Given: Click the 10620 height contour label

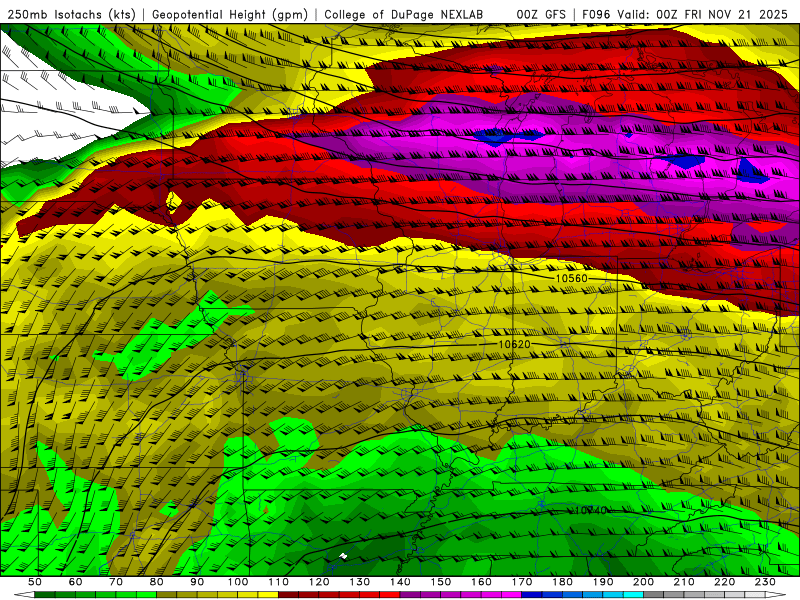Looking at the screenshot, I should tap(514, 344).
